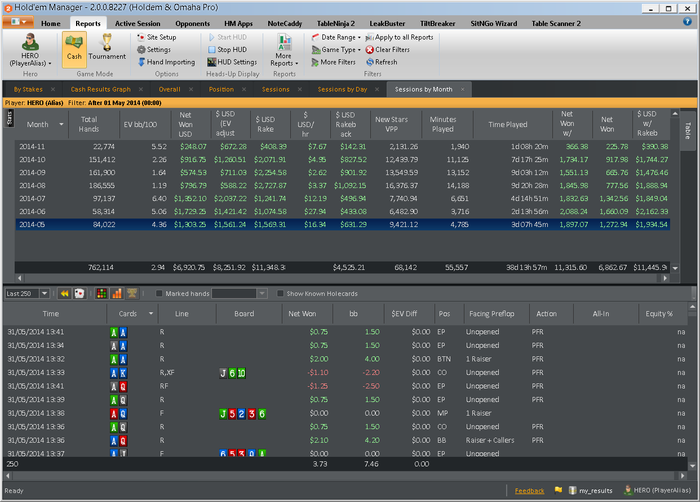Select the 31/05/2014 13:33 A K hand
The image size is (700, 502).
[x=346, y=372]
